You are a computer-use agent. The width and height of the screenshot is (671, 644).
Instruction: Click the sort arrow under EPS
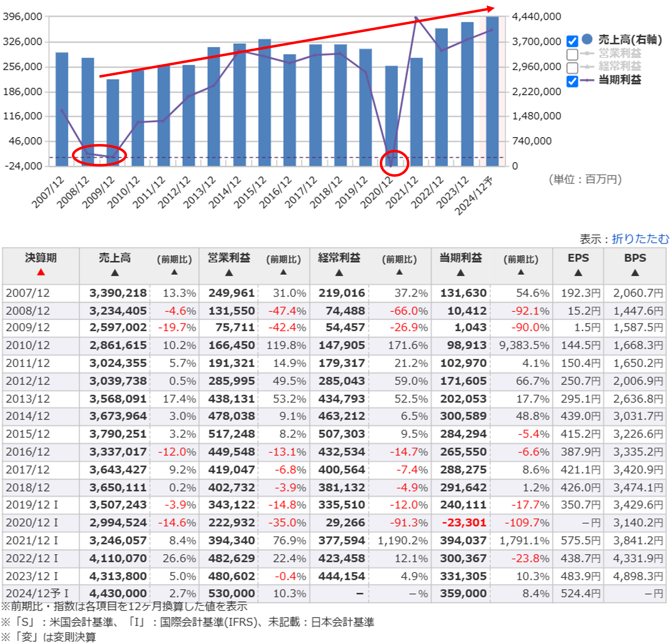[x=578, y=273]
